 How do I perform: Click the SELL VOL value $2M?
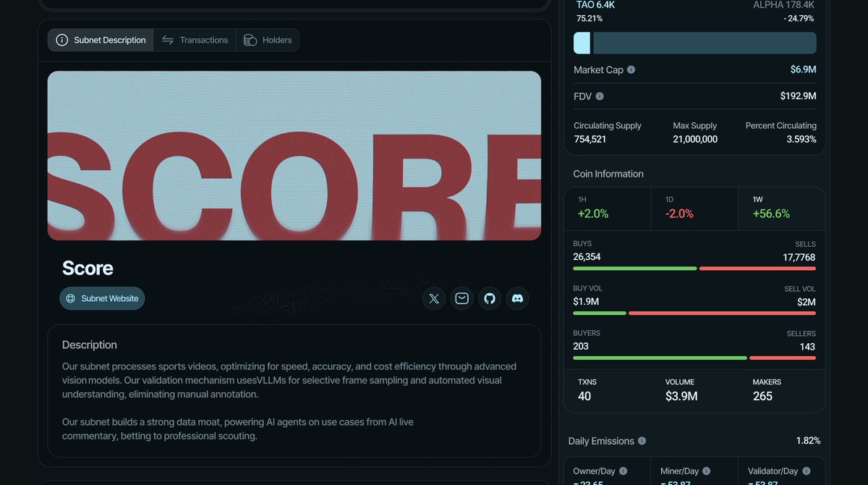coord(806,302)
